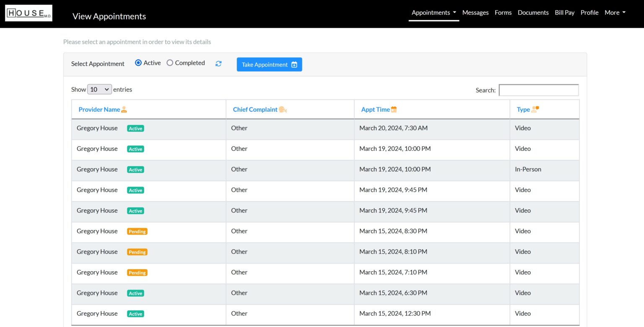Click the Take Appointment button
The width and height of the screenshot is (644, 327).
pyautogui.click(x=269, y=64)
